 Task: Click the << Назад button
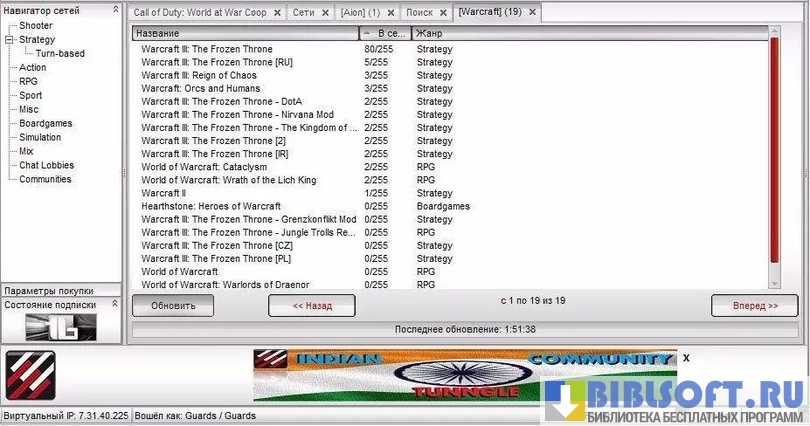coord(311,305)
